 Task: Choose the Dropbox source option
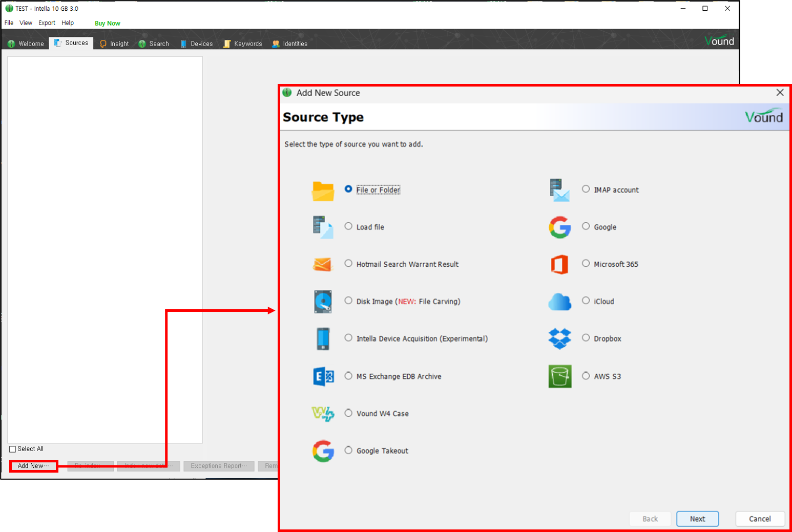(x=586, y=338)
